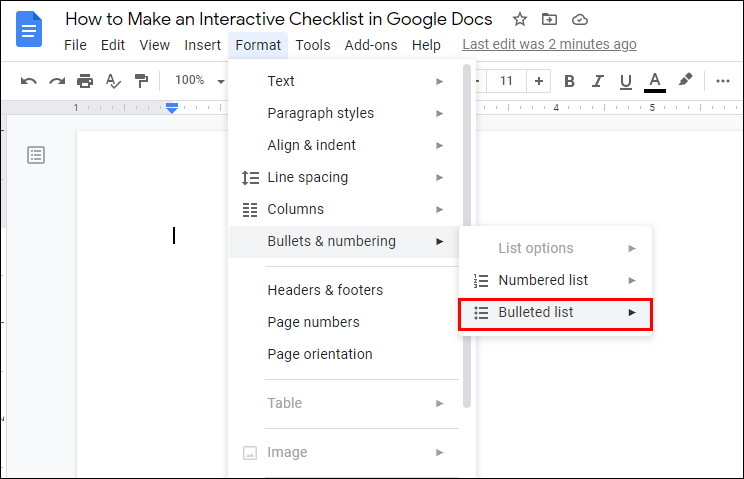Open the last edit history link
The width and height of the screenshot is (744, 479).
pyautogui.click(x=549, y=45)
